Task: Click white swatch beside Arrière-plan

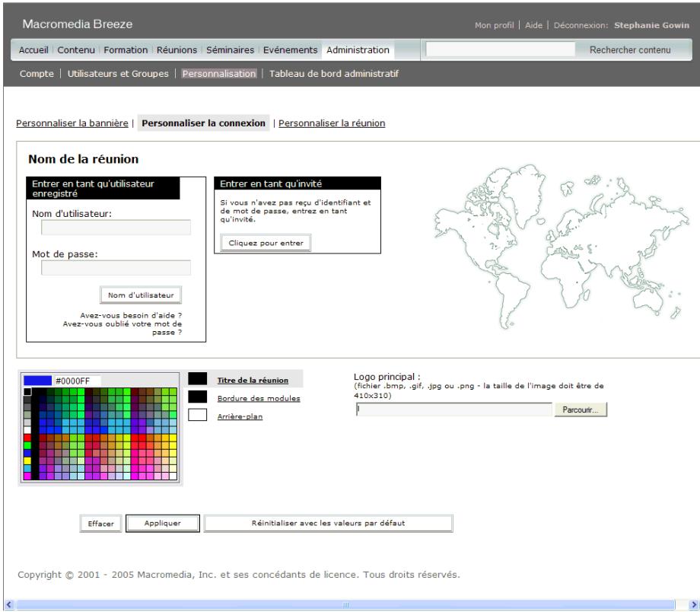Action: (x=197, y=415)
